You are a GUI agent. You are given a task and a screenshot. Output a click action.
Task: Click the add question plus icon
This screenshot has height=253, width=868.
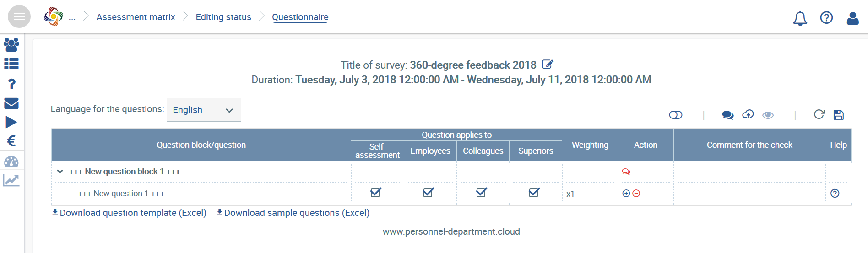(626, 194)
